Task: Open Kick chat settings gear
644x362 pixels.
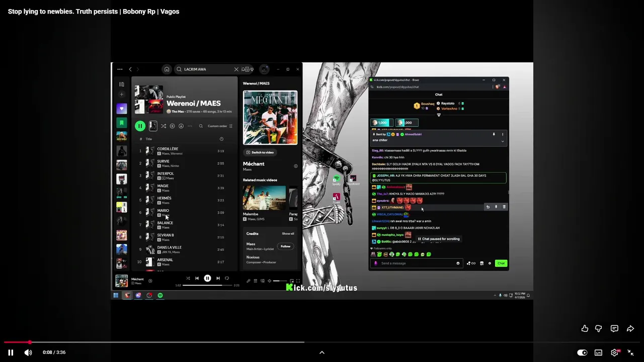Action: [x=490, y=263]
